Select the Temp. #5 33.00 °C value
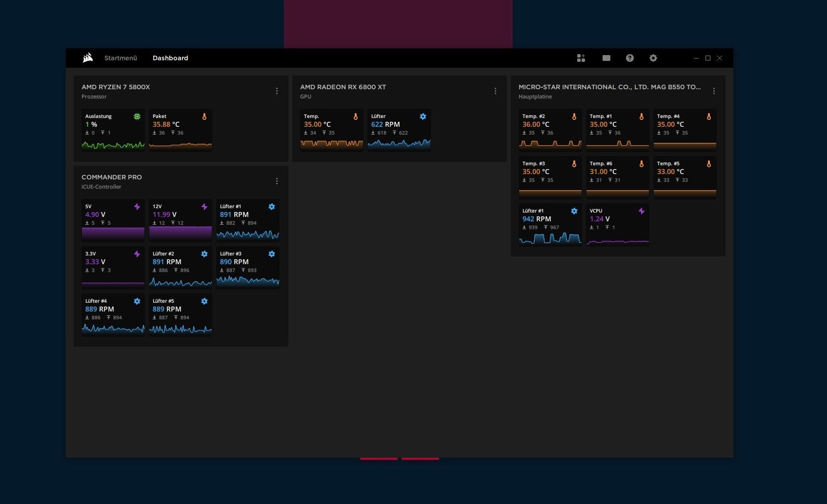 click(x=670, y=172)
